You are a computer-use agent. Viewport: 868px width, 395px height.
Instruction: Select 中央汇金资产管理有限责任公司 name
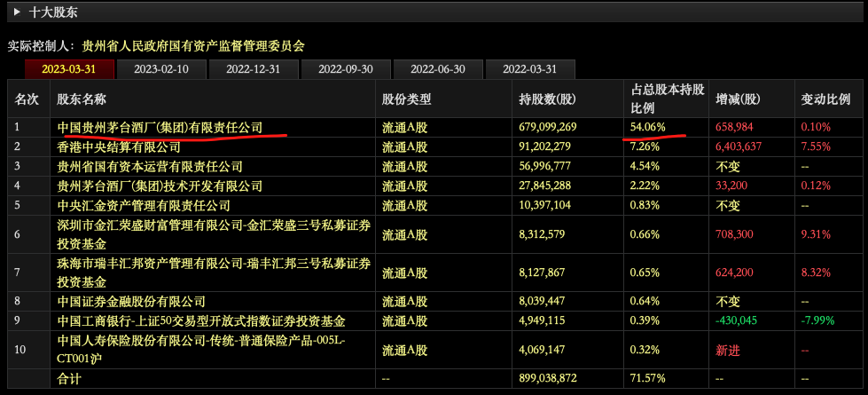144,206
